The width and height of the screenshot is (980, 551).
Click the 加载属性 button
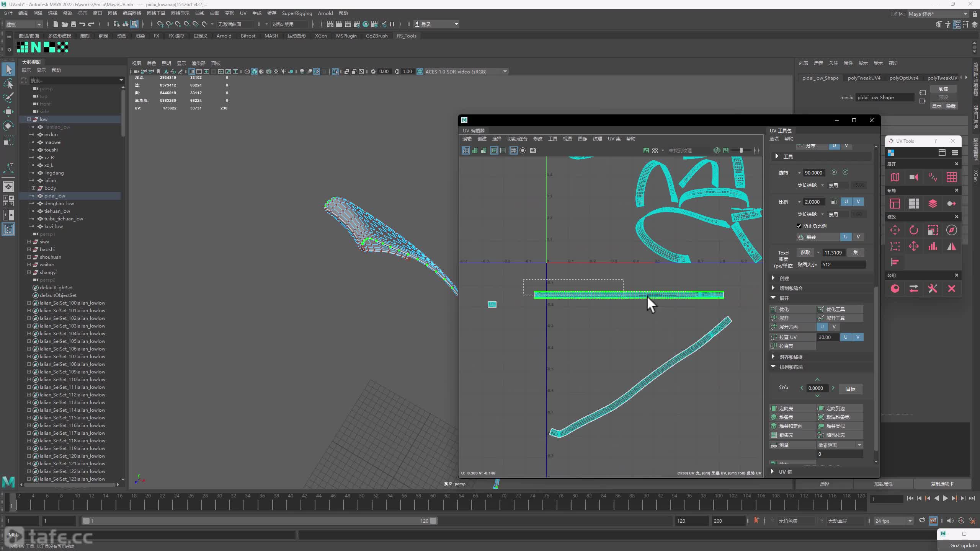(883, 484)
